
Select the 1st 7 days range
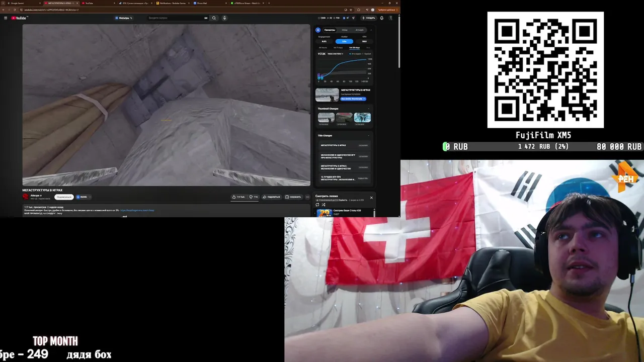tap(338, 48)
